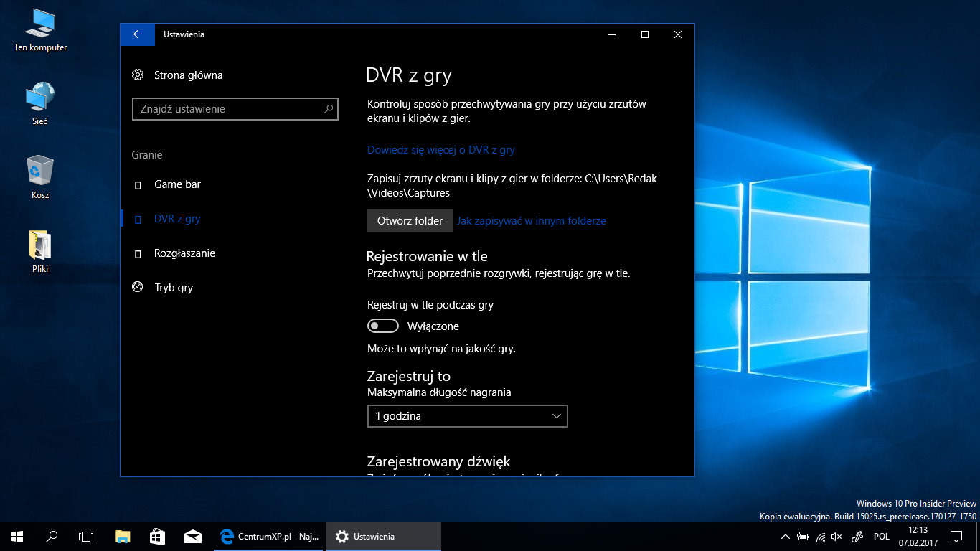
Task: Maximize the Ustawienia window
Action: tap(645, 34)
